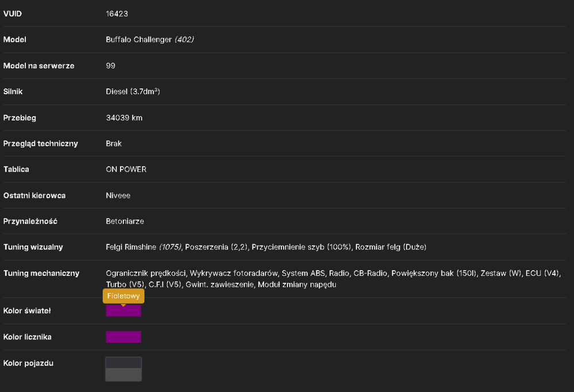Screen dimensions: 574x392
Task: Click the mileage value 34039 km
Action: [x=124, y=118]
